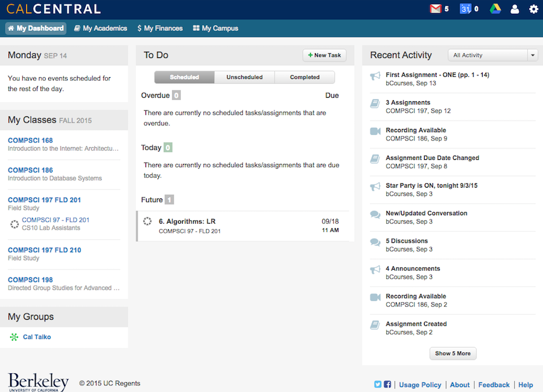Click the dropdown arrow of activity filter

pyautogui.click(x=533, y=55)
